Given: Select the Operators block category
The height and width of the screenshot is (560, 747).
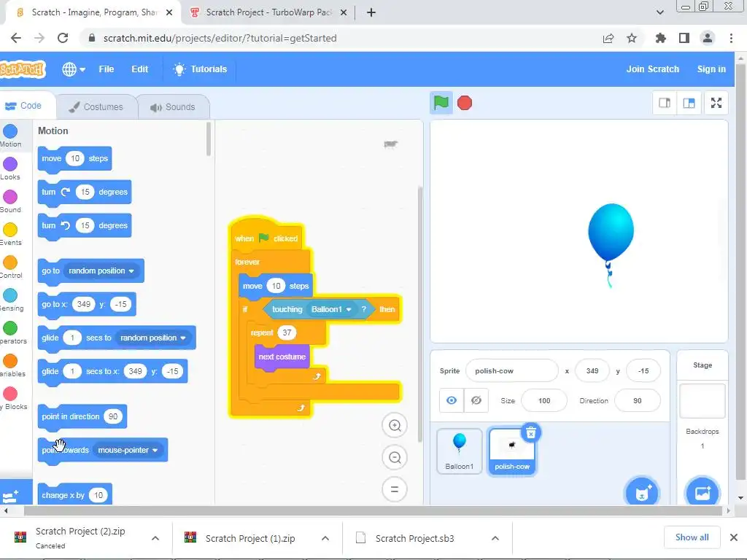Looking at the screenshot, I should pyautogui.click(x=10, y=332).
